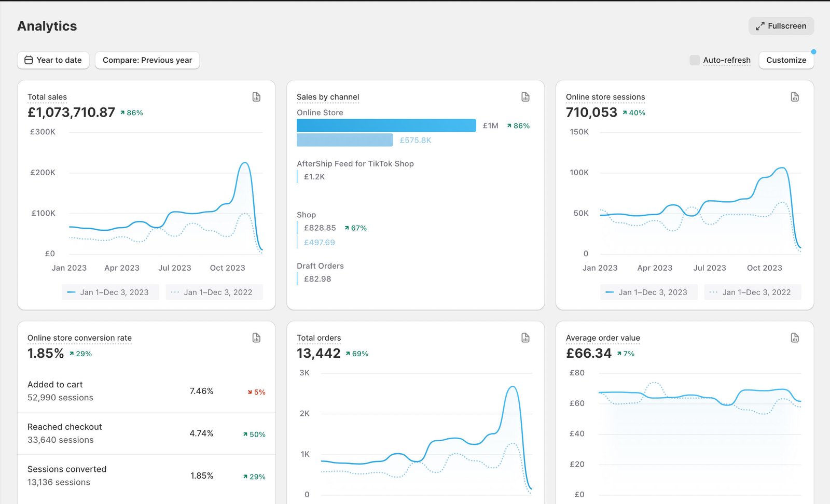Click the Sales by channel report icon
This screenshot has width=830, height=504.
[525, 96]
